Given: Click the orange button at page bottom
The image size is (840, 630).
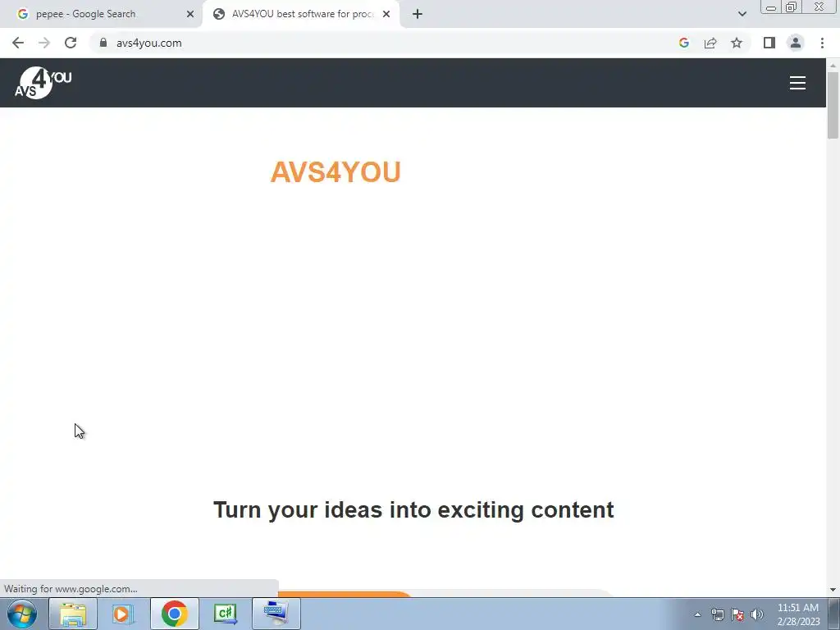Looking at the screenshot, I should (344, 594).
